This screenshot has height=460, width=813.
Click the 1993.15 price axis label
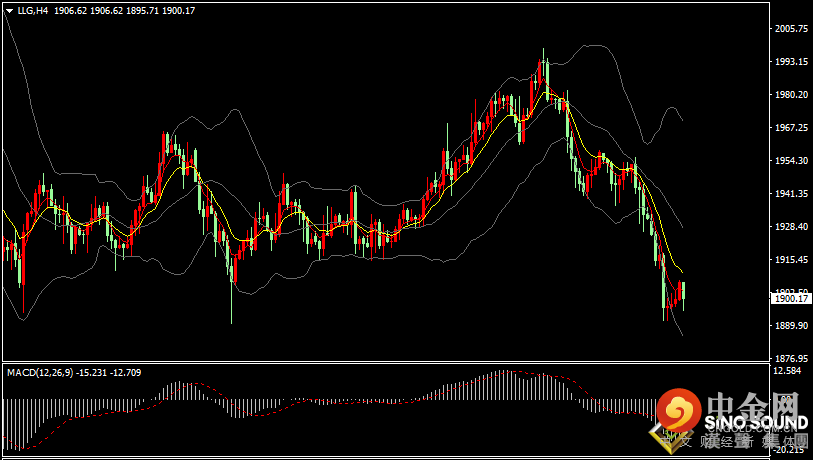[x=790, y=62]
